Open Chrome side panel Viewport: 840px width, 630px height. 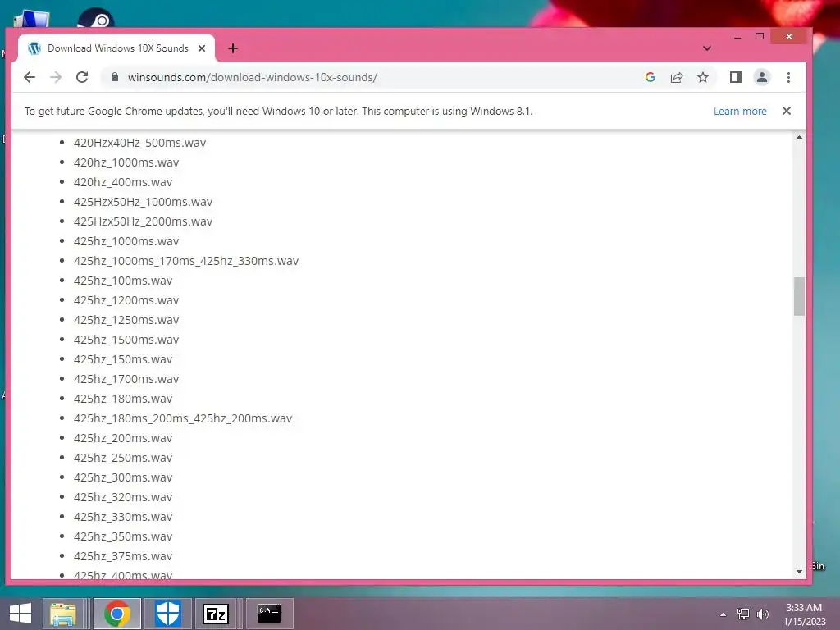(736, 77)
